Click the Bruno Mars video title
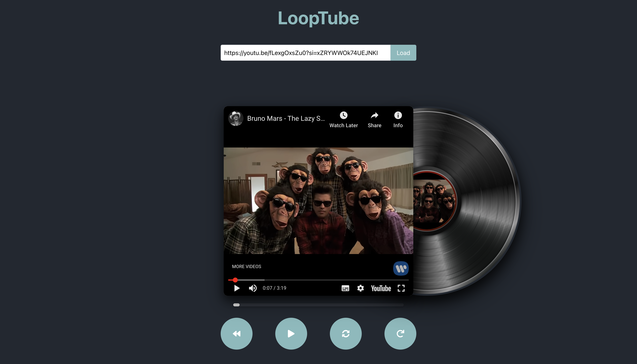Viewport: 637px width, 364px height. point(286,118)
